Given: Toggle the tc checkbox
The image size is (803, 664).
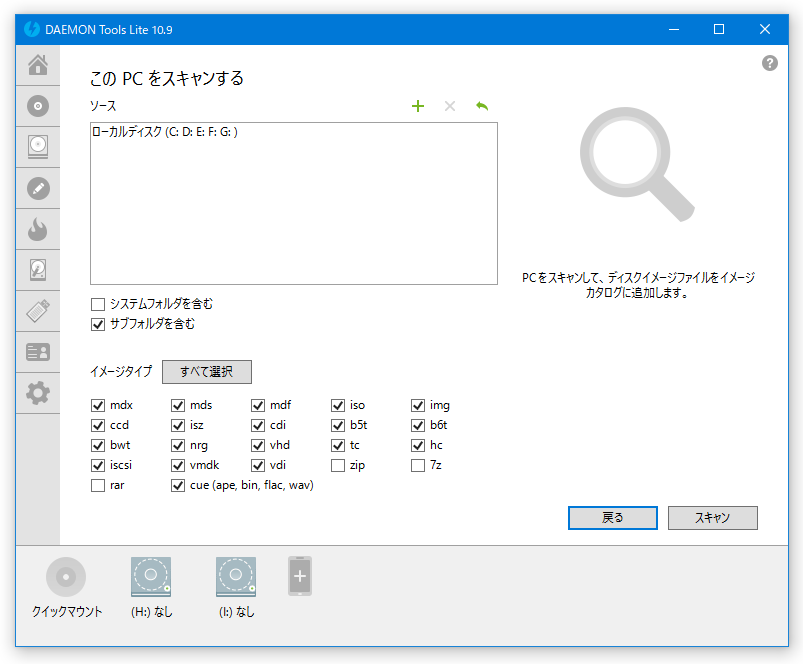Looking at the screenshot, I should (x=338, y=445).
